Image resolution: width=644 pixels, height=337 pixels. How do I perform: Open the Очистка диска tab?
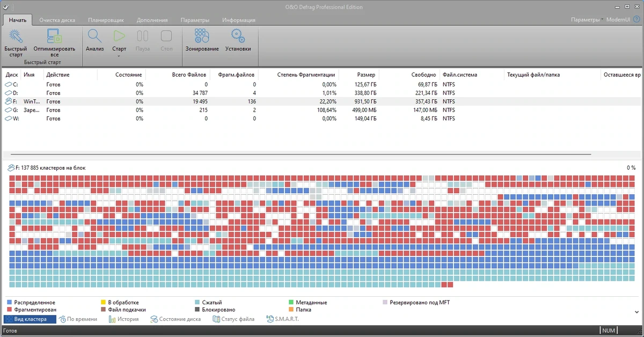(x=57, y=20)
